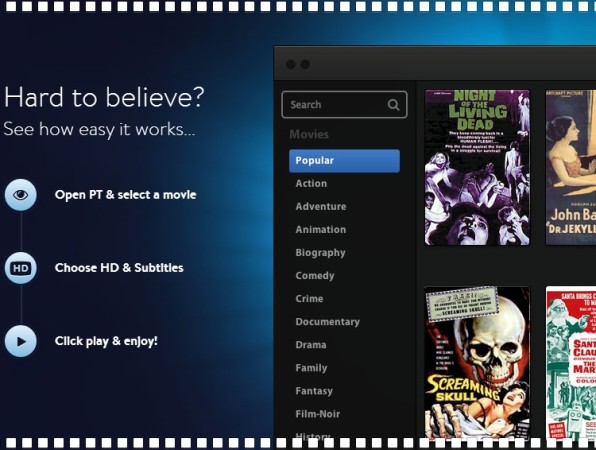Open the Fantasy genre

tap(314, 391)
